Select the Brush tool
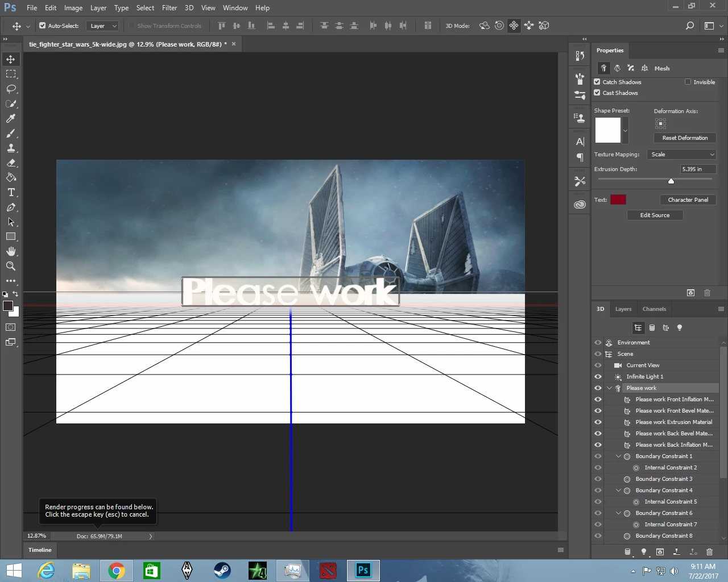728x582 pixels. (11, 133)
